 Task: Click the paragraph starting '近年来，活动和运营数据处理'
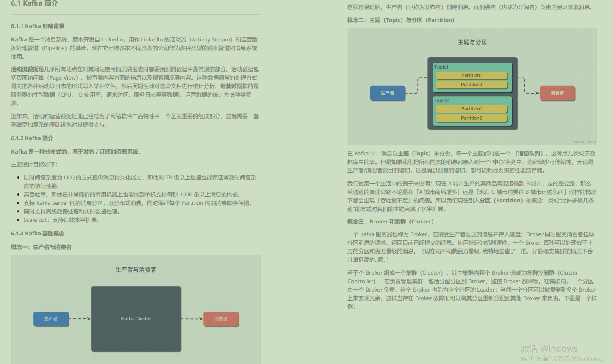pos(135,121)
